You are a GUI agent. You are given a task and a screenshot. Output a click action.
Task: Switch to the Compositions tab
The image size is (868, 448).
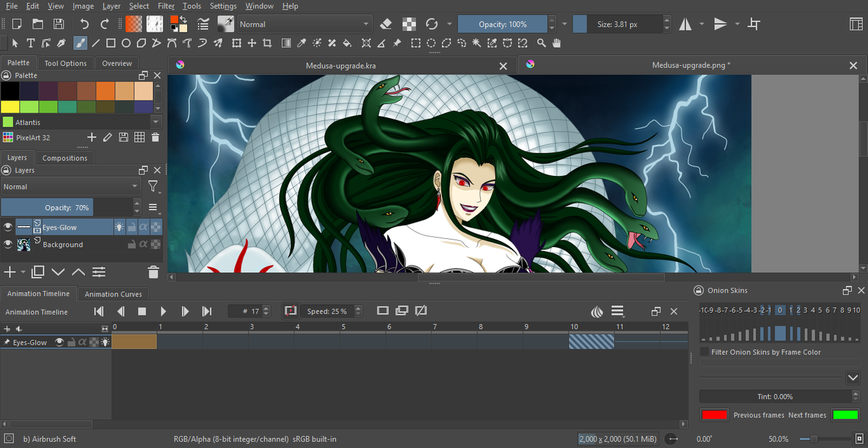(65, 158)
